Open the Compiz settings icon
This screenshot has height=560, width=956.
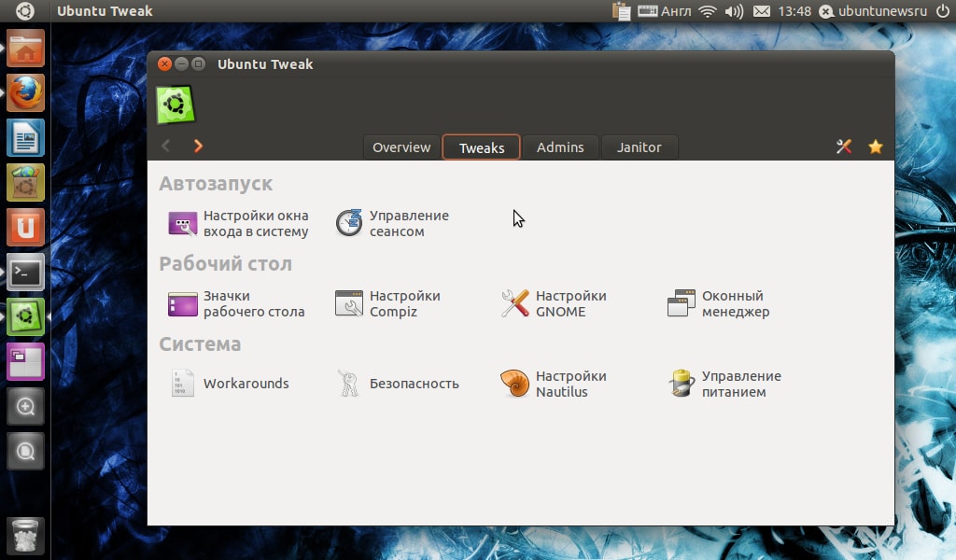point(349,303)
